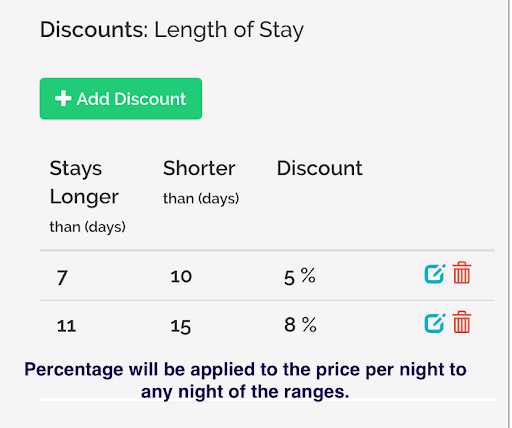Click the 8 % discount value

[x=300, y=324]
